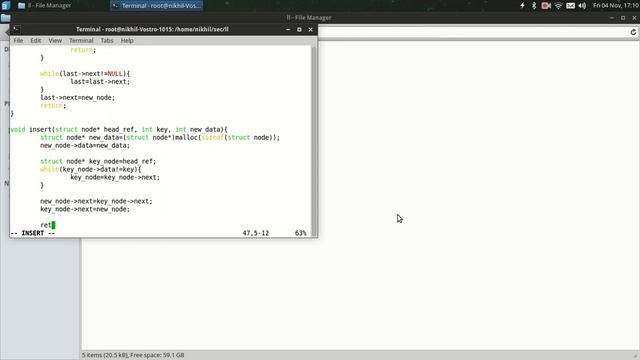The width and height of the screenshot is (640, 360).
Task: Click the terminal vertical scrollbar
Action: (314, 141)
